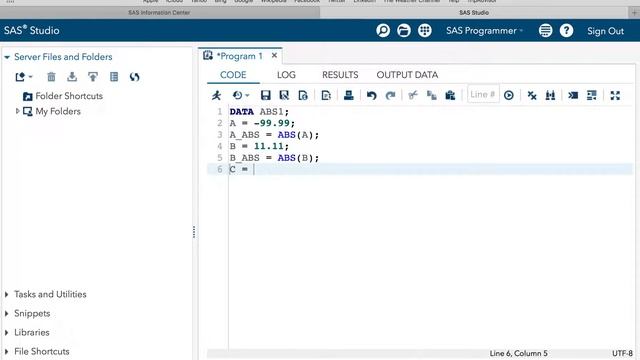This screenshot has width=640, height=360.
Task: Click the properties icon in files panel
Action: click(x=114, y=77)
